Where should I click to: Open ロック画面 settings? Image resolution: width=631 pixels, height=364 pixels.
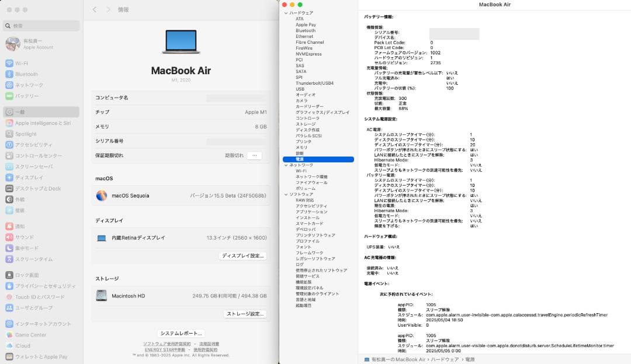(41, 275)
